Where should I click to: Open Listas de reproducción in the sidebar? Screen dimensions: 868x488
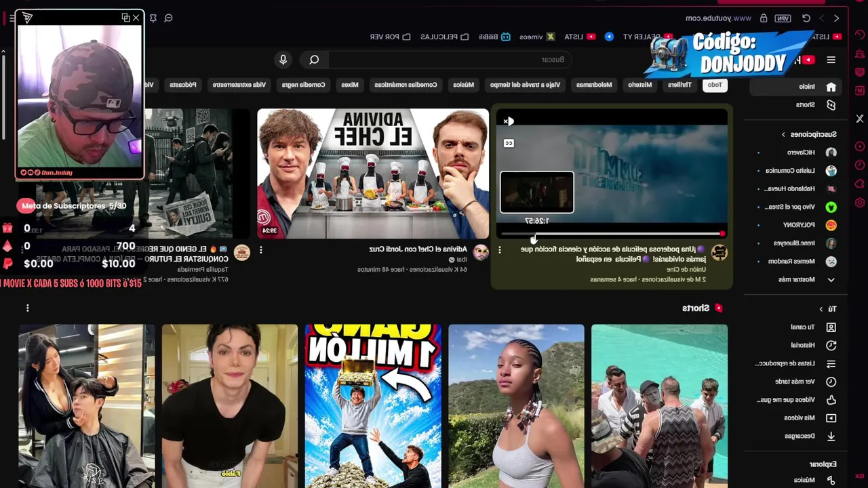pos(795,363)
